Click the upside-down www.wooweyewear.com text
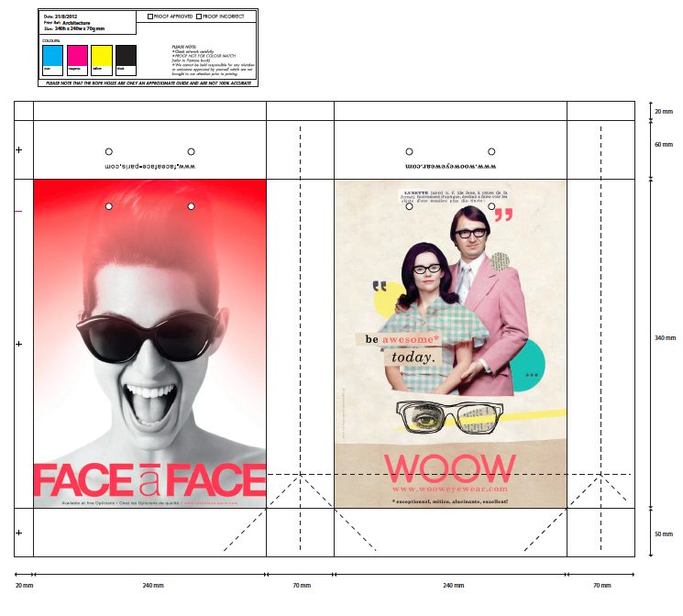The height and width of the screenshot is (616, 683). click(x=449, y=166)
